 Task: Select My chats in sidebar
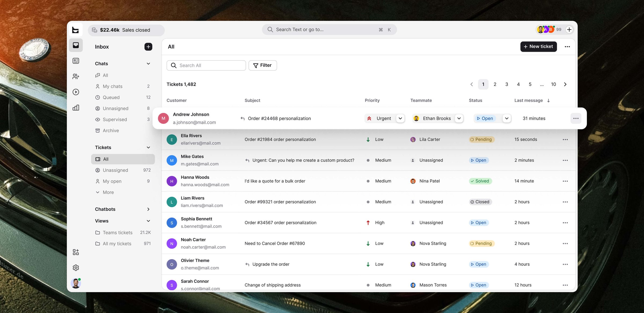point(123,86)
